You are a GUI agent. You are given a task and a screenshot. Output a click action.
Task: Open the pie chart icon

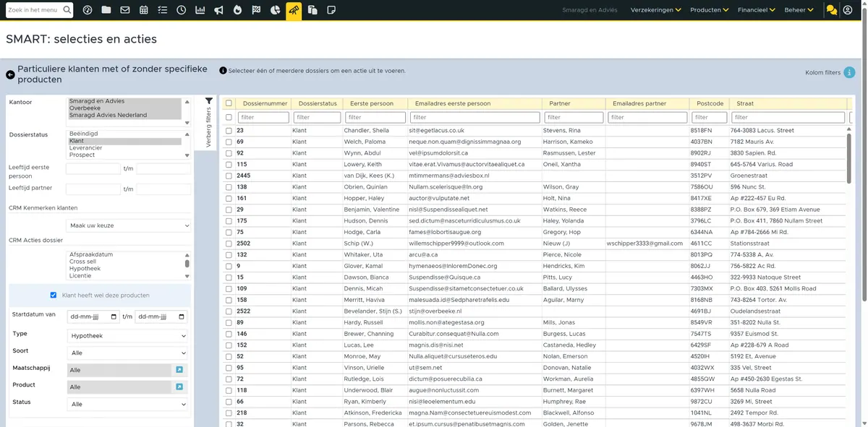(275, 10)
